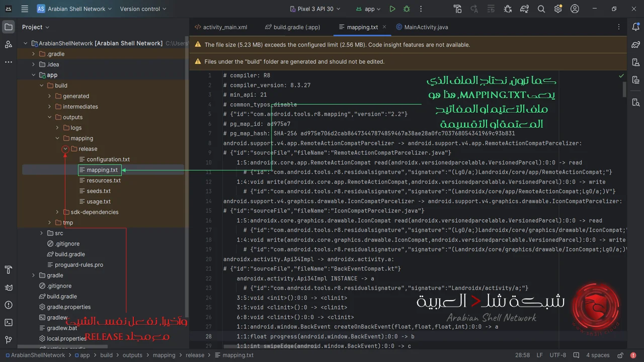The height and width of the screenshot is (362, 644).
Task: Click 'outputs' breadcrumb in navigation bar
Action: coord(132,355)
